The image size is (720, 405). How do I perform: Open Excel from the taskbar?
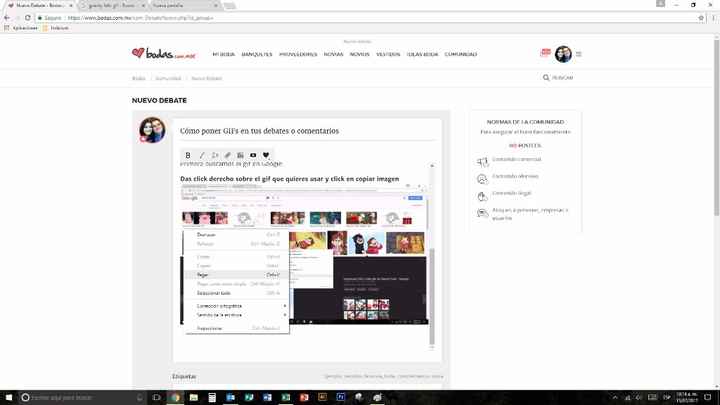pos(286,398)
